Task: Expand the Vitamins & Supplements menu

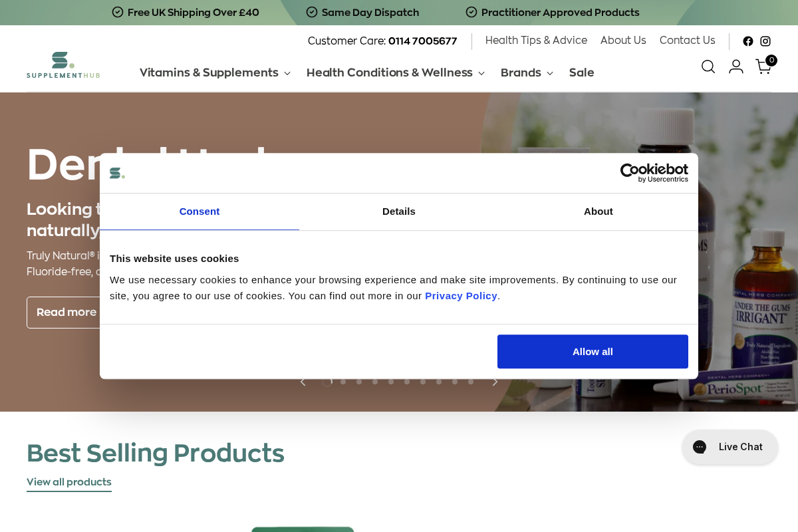Action: pyautogui.click(x=214, y=73)
